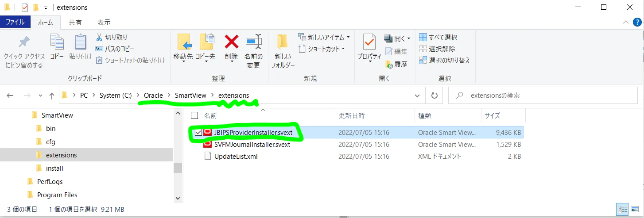Select install folder in navigation tree
Viewport: 644px width, 218px height.
click(54, 168)
